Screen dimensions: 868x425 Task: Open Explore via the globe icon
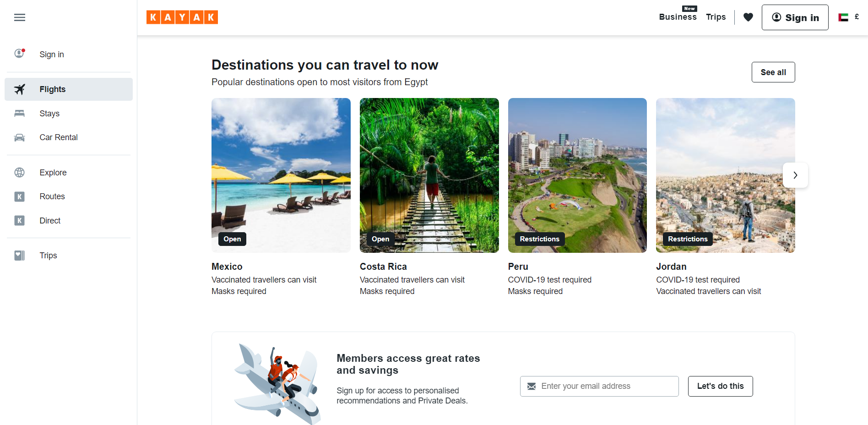[x=20, y=173]
